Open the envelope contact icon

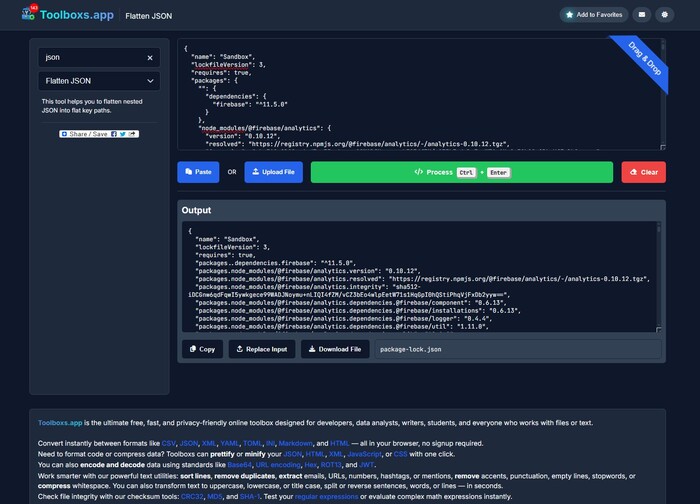coord(642,15)
